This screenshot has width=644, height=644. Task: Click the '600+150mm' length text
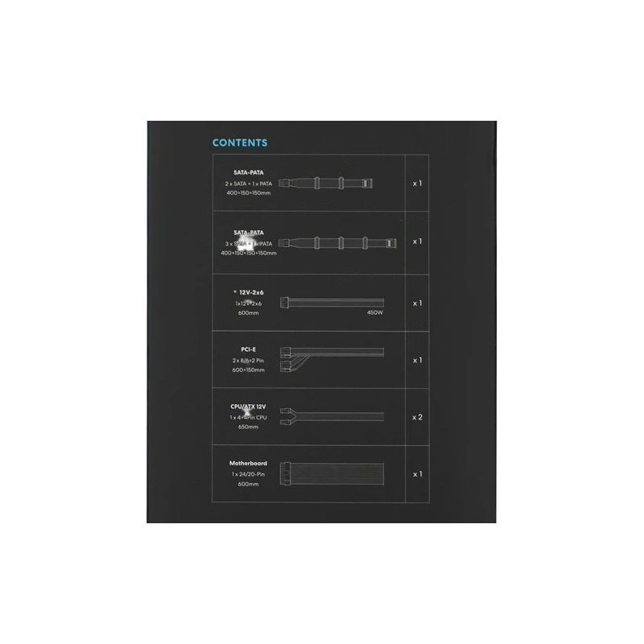pos(249,370)
